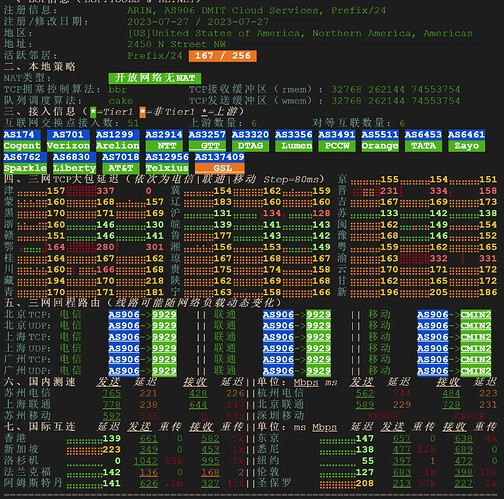Click the AS3491 badge

coord(337,135)
